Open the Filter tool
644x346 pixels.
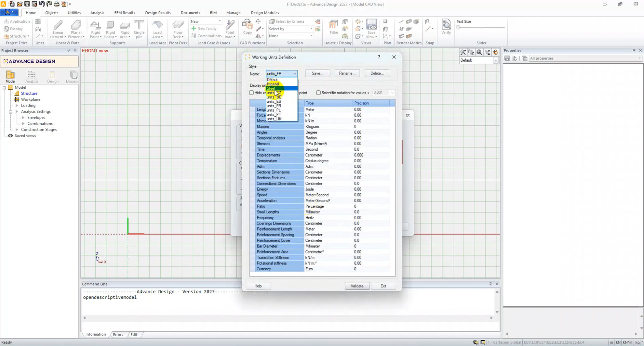334,27
